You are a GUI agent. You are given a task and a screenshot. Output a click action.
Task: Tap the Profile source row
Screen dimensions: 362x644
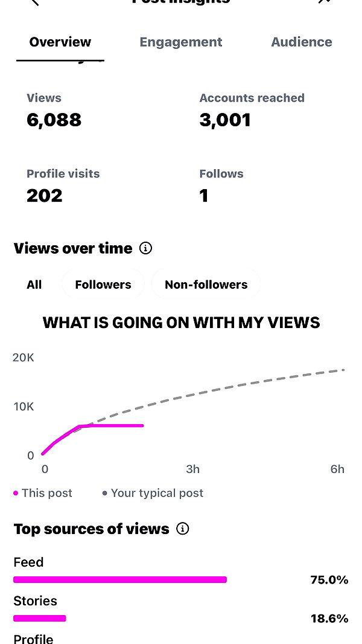[x=181, y=639]
